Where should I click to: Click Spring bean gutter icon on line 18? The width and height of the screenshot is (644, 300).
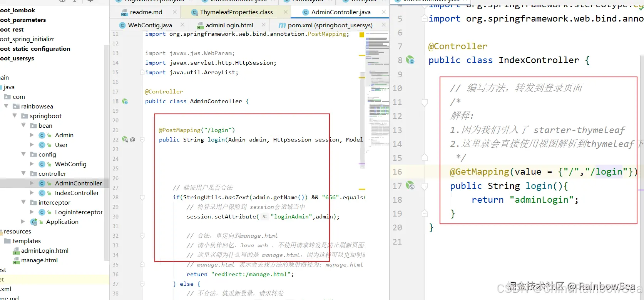click(x=125, y=101)
